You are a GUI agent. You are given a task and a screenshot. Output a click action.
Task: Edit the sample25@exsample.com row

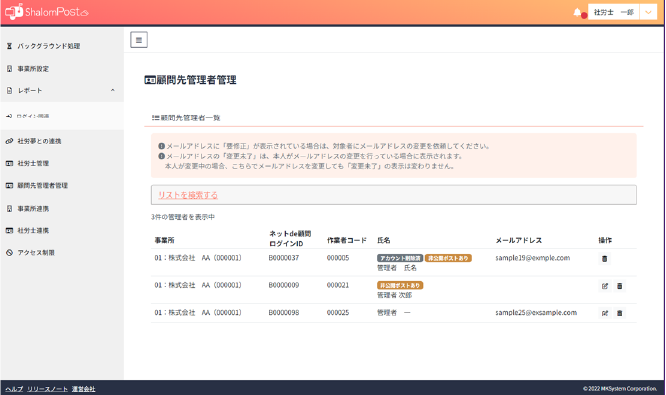(x=605, y=313)
